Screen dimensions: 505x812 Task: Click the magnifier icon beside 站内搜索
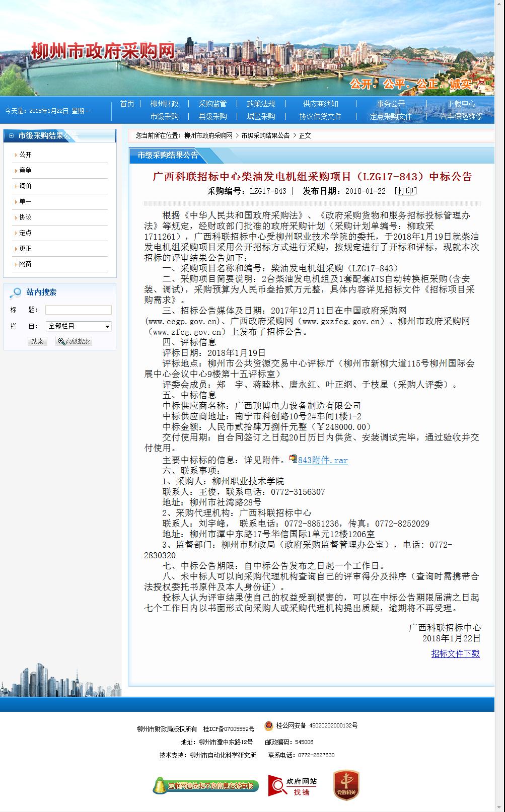coord(16,292)
